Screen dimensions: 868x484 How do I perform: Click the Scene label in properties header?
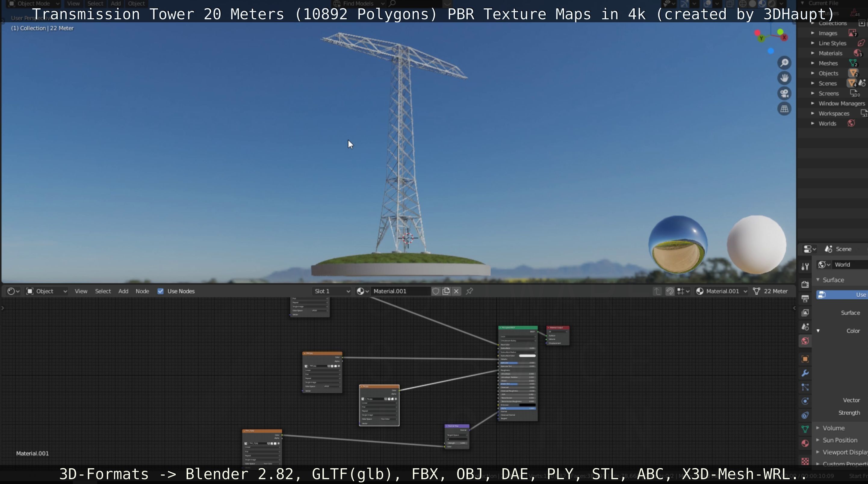coord(843,249)
